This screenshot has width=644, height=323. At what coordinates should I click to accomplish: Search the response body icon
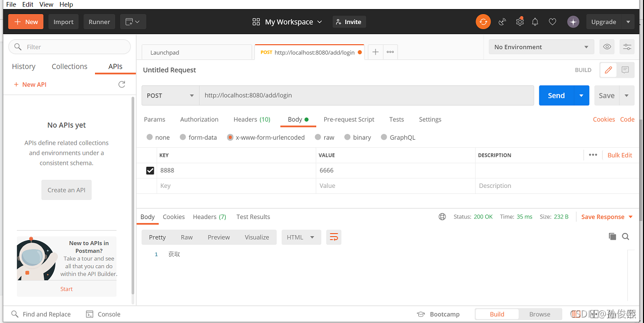[625, 237]
